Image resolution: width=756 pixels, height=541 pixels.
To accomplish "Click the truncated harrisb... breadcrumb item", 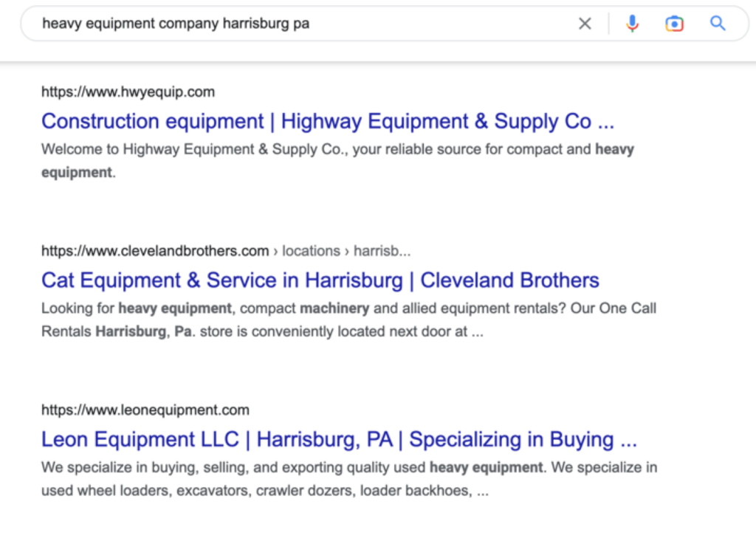I will pyautogui.click(x=382, y=251).
